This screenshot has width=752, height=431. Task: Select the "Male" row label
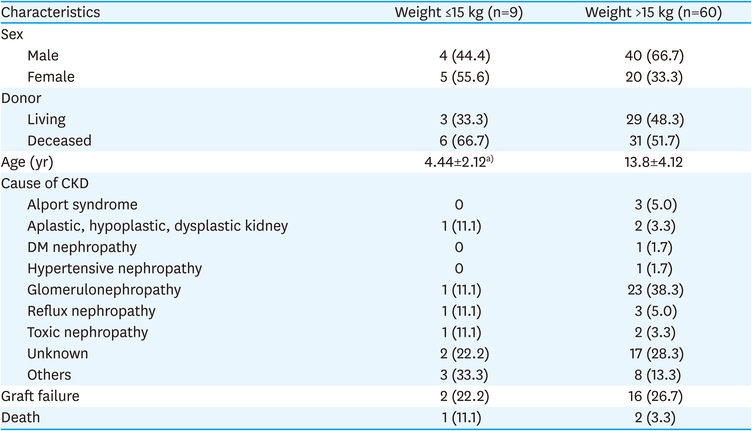point(45,57)
